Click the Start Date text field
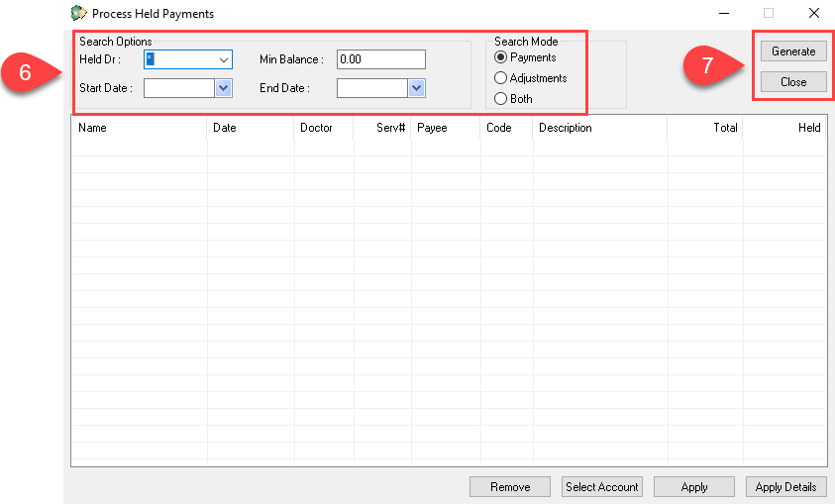 click(179, 88)
